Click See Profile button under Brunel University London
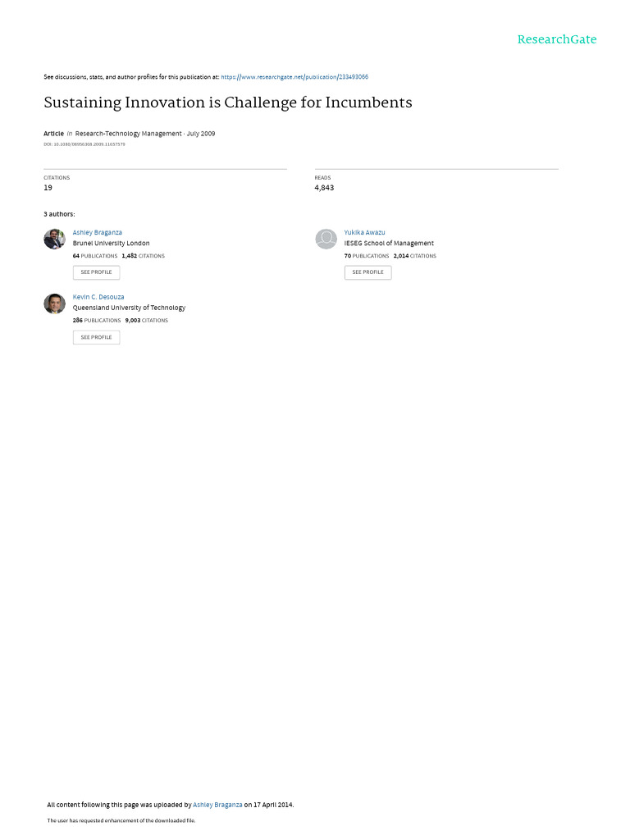The width and height of the screenshot is (630, 840). click(x=97, y=272)
